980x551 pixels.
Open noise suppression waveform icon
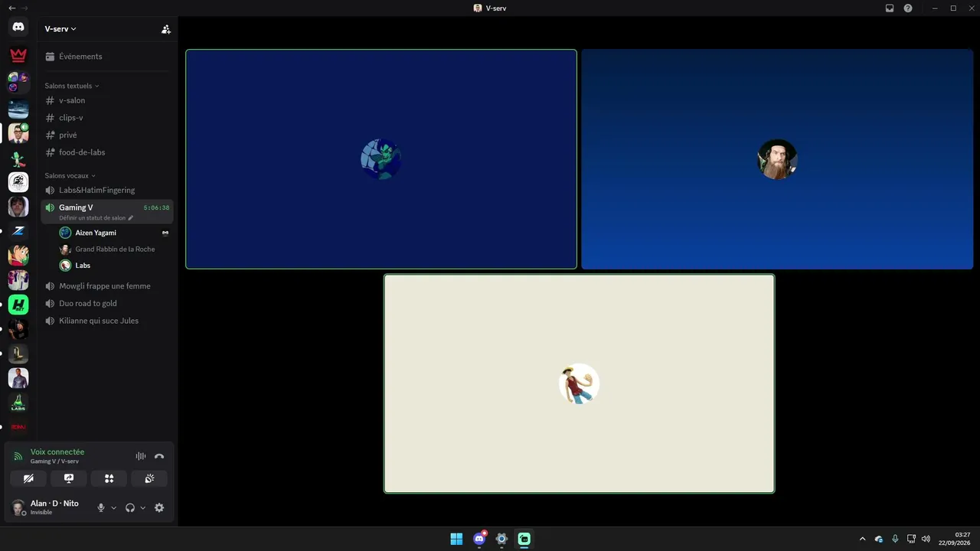click(x=141, y=456)
